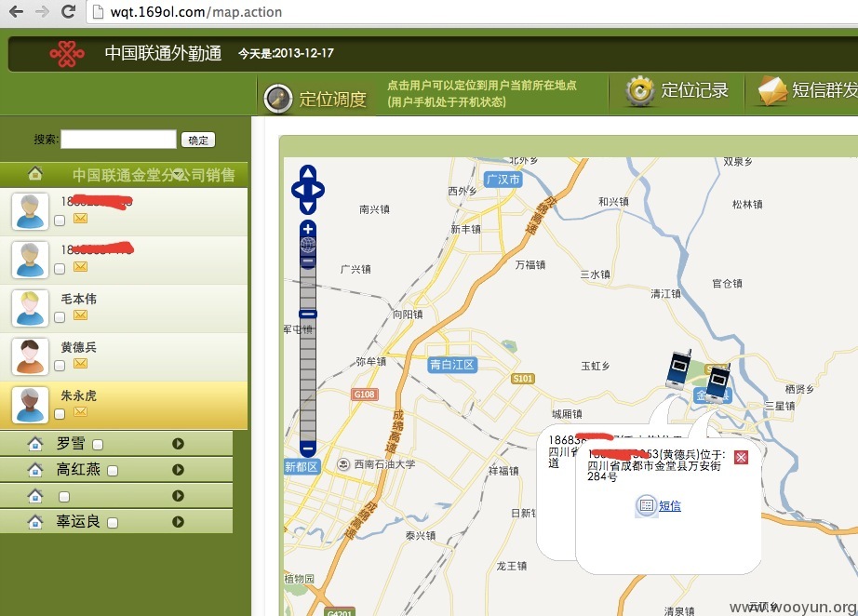
Task: Click the envelope icon for 朱永虎
Action: [80, 411]
